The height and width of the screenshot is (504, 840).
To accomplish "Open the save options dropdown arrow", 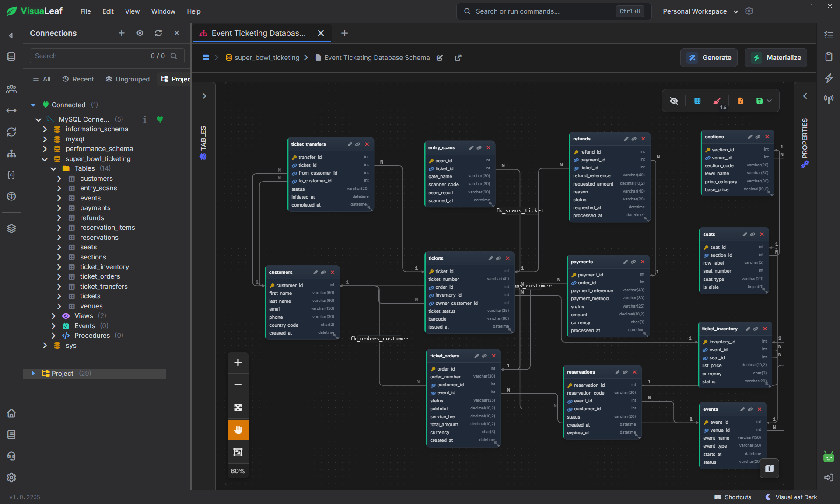I will [x=770, y=101].
